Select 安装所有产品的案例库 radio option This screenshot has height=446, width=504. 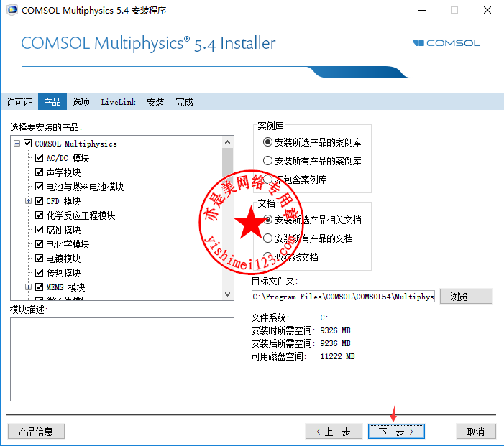pyautogui.click(x=267, y=161)
